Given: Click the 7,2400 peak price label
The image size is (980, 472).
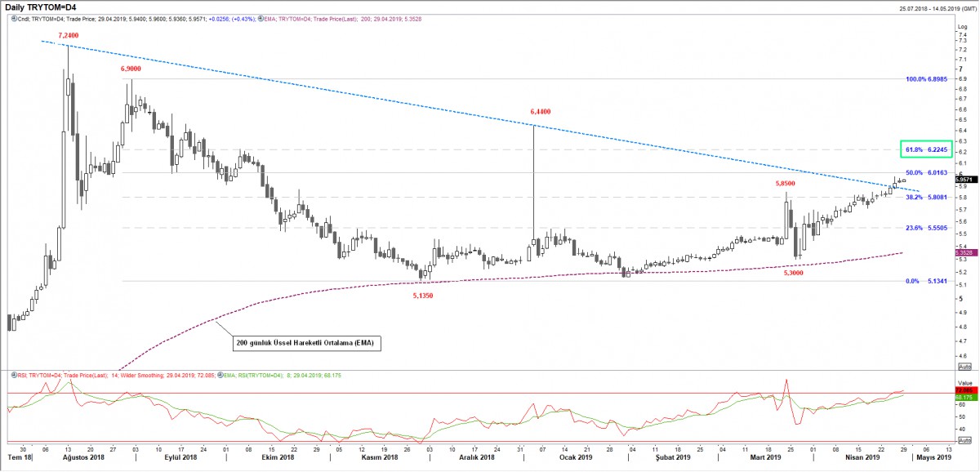Looking at the screenshot, I should 69,36.
